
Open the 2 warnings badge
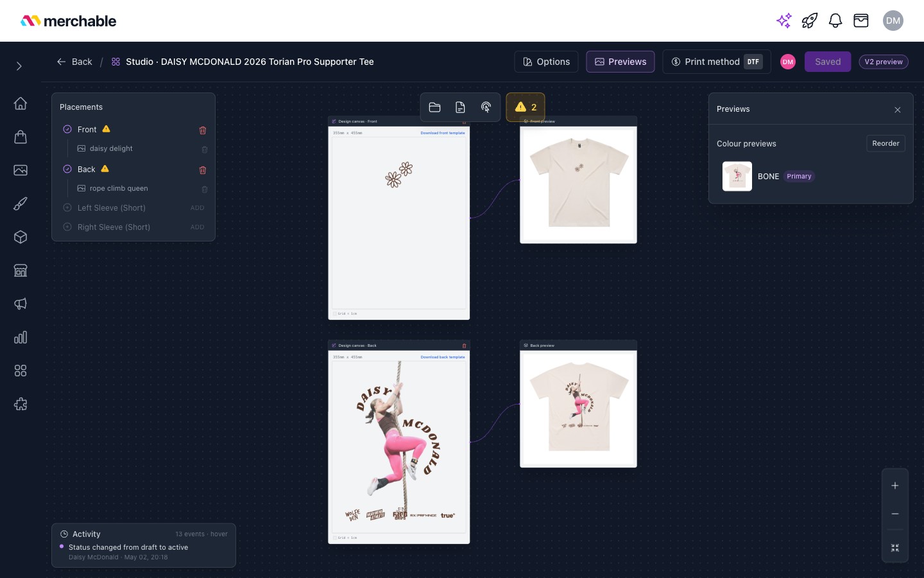[526, 107]
